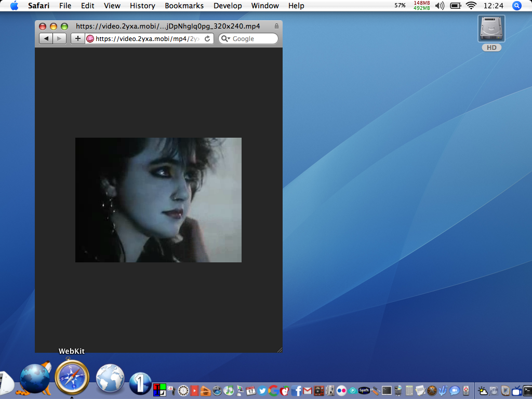Focus the Google search field

pyautogui.click(x=248, y=38)
